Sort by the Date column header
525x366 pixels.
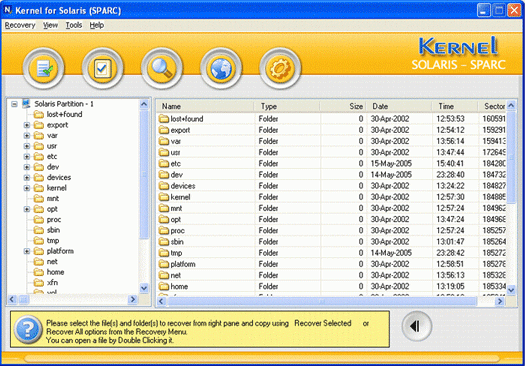(x=399, y=106)
